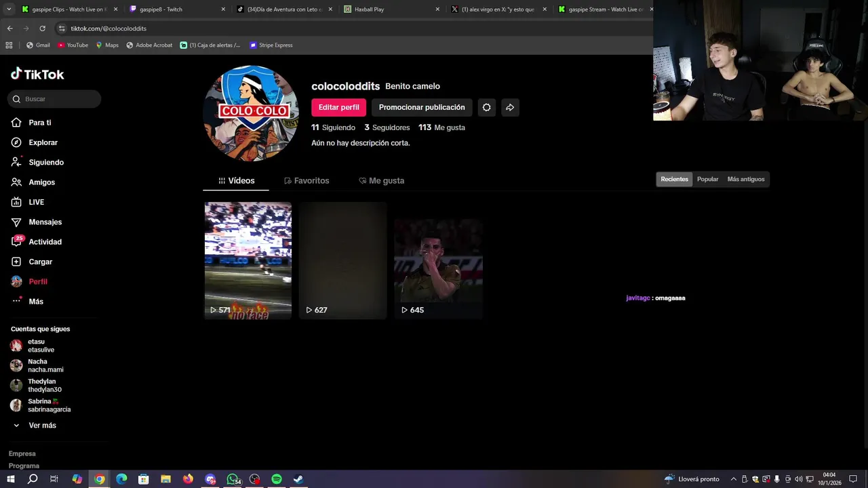Click the Colo Colo profile picture
This screenshot has width=868, height=488.
click(x=251, y=113)
